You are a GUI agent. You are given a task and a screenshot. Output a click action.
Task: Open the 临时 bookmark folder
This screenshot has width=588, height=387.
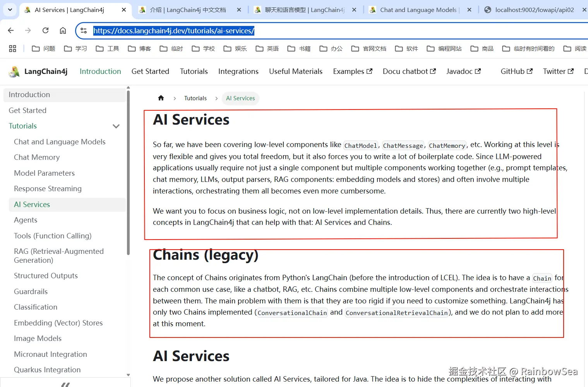coord(171,48)
